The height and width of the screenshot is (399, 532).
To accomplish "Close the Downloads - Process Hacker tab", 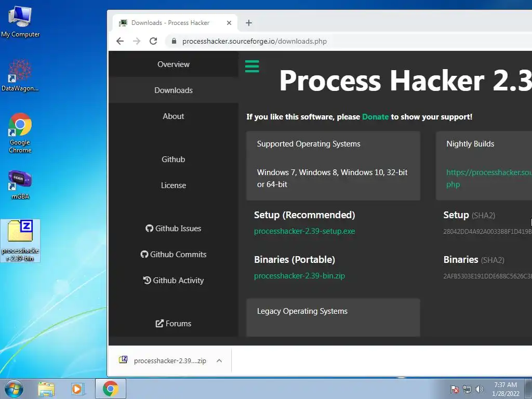I will tap(229, 23).
